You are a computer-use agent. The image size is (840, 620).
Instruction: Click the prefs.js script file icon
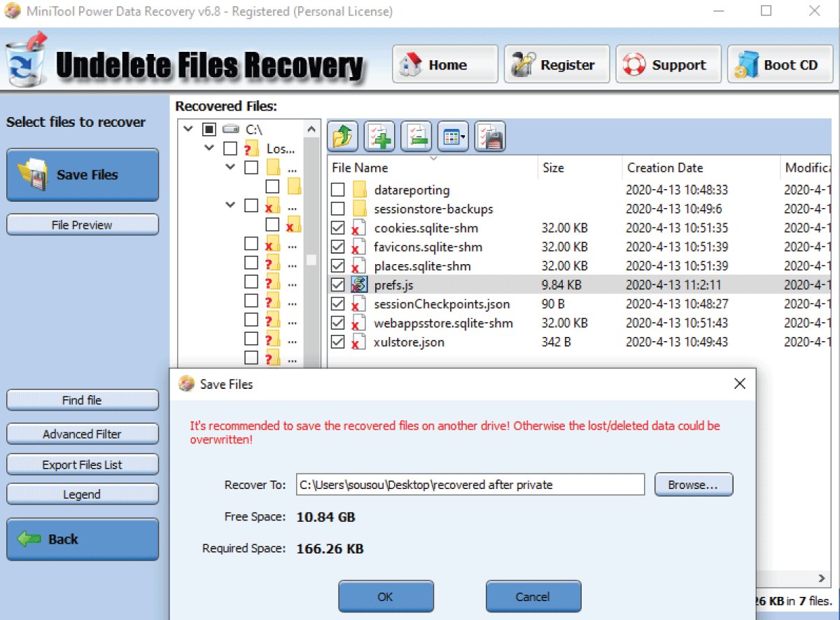click(x=359, y=285)
